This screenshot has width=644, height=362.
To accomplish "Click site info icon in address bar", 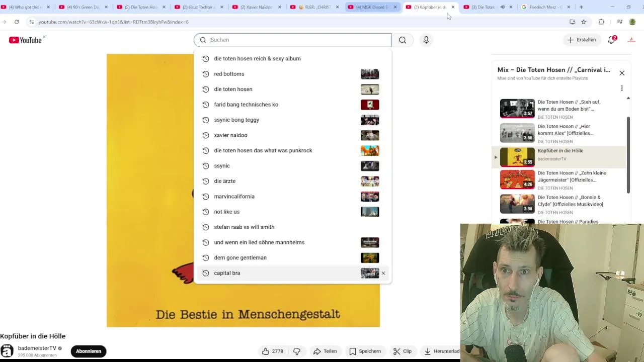I will [31, 22].
